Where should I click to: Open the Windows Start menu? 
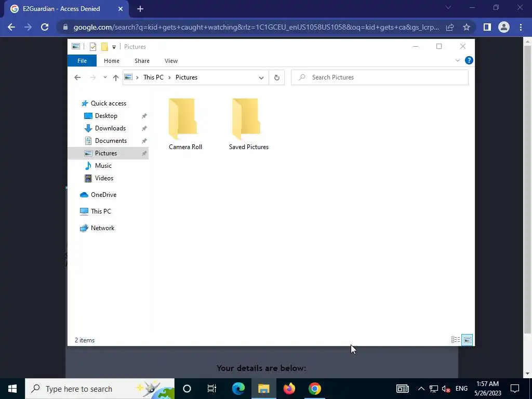pyautogui.click(x=12, y=389)
